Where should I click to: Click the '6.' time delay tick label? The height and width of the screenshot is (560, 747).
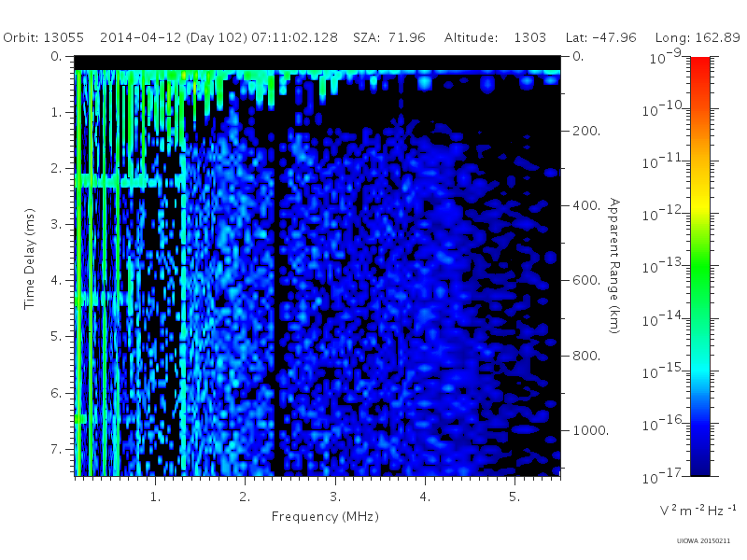pyautogui.click(x=56, y=393)
